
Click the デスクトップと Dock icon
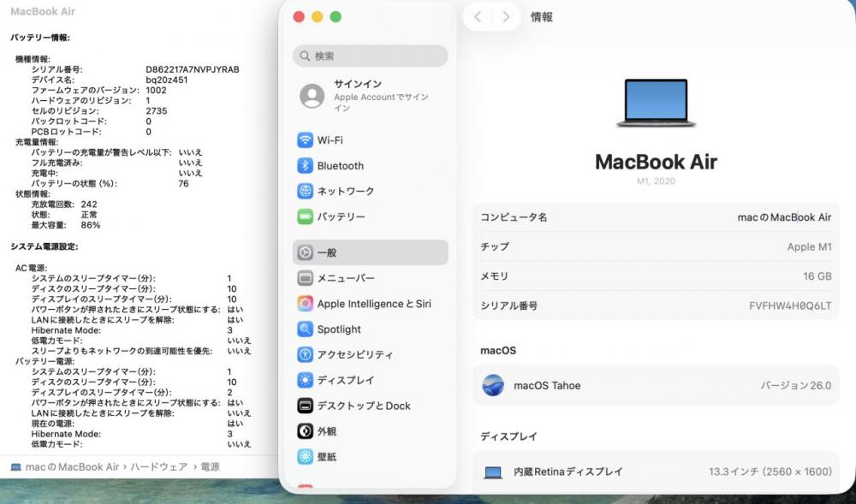pyautogui.click(x=305, y=406)
